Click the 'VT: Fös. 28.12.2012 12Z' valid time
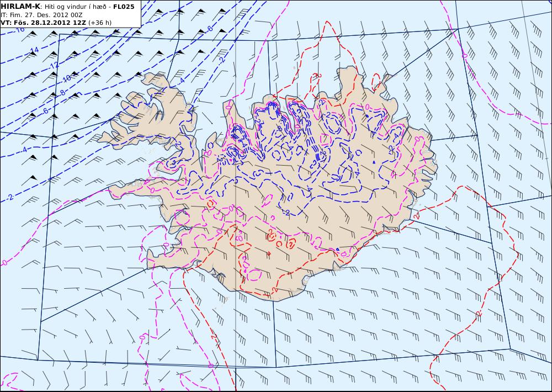Image resolution: width=552 pixels, height=392 pixels. pos(43,23)
